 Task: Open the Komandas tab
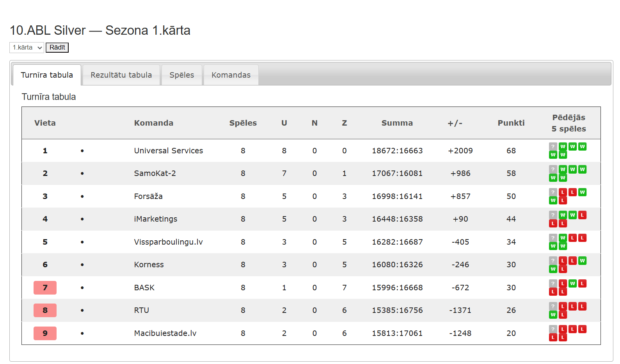(x=231, y=75)
